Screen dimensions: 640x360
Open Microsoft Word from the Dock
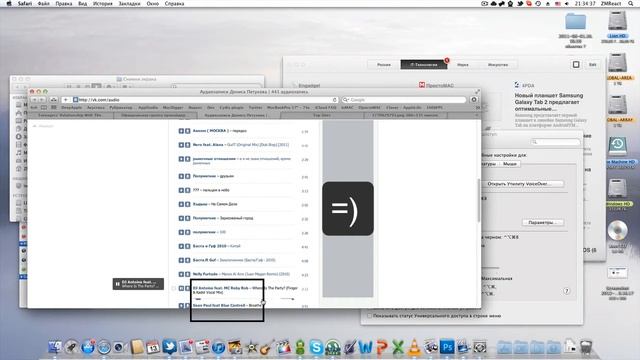(365, 347)
